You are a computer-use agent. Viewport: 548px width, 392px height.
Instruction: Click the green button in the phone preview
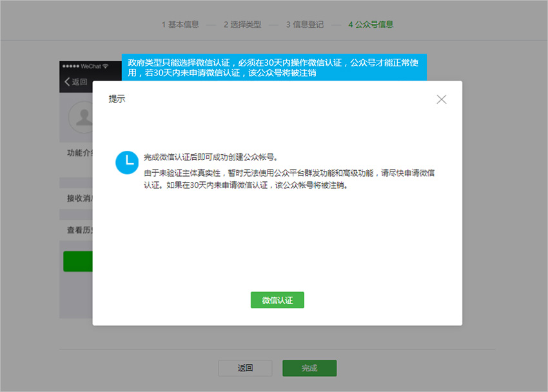[77, 261]
